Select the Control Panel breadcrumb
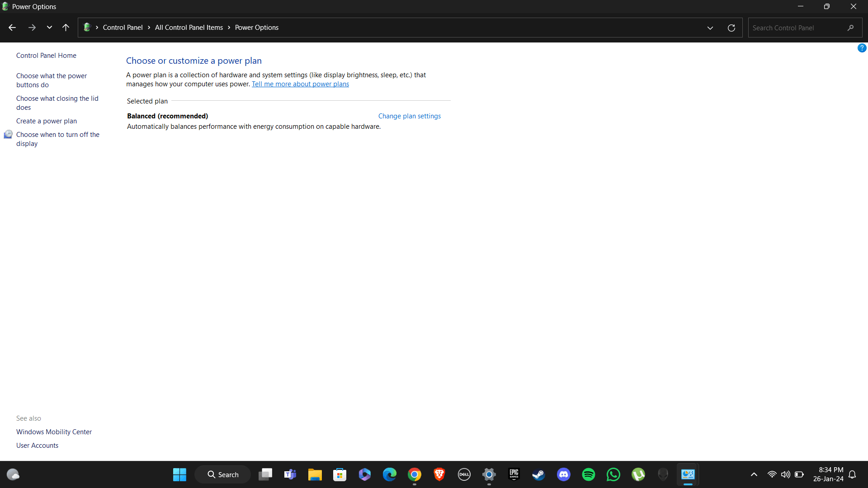The height and width of the screenshot is (488, 868). [123, 28]
